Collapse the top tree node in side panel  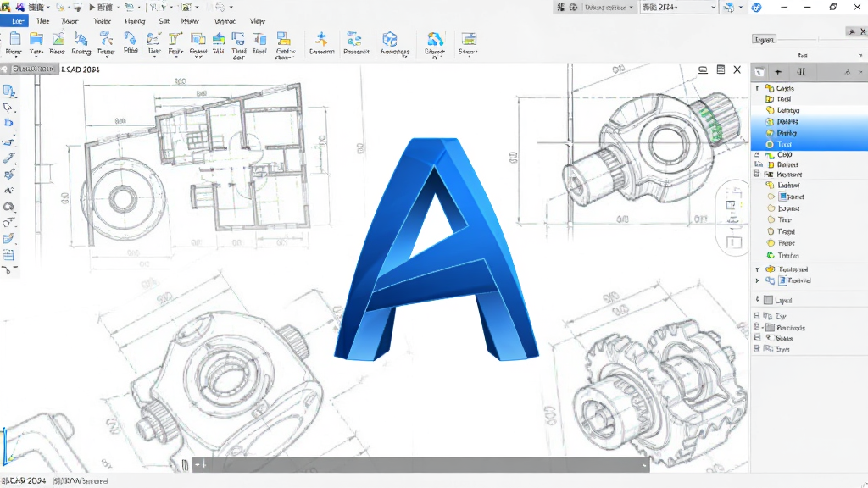point(757,88)
